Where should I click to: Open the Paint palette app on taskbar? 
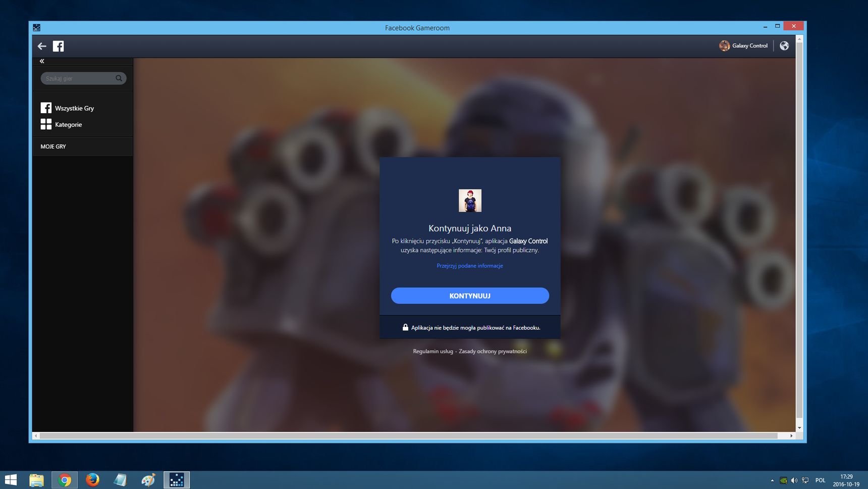[x=148, y=479]
